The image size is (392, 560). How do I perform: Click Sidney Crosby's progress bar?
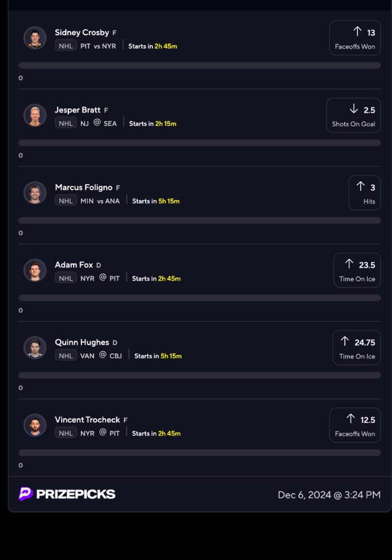[199, 66]
